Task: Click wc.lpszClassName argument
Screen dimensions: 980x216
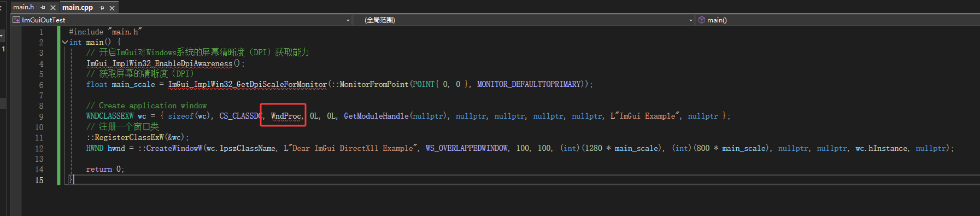Action: (240, 148)
